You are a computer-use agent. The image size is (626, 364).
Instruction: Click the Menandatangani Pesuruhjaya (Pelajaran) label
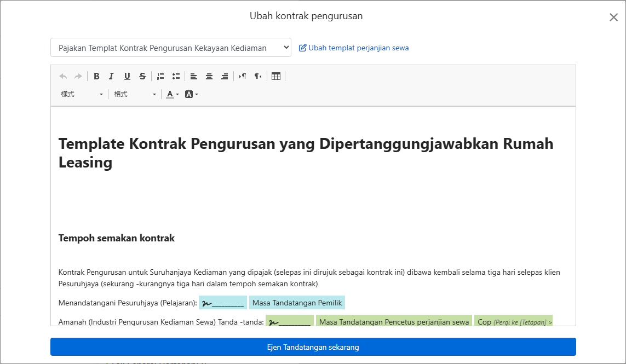[128, 303]
